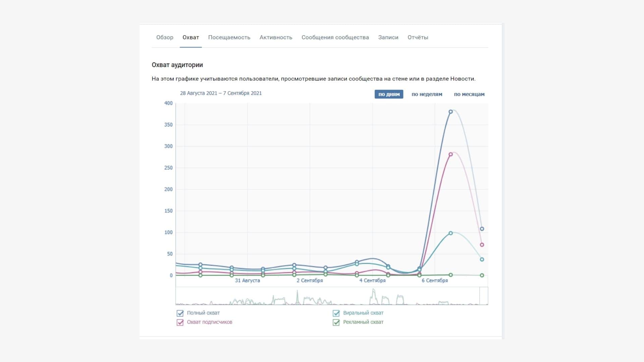Image resolution: width=644 pixels, height=362 pixels.
Task: Click the 31 Августа axis label
Action: click(247, 281)
